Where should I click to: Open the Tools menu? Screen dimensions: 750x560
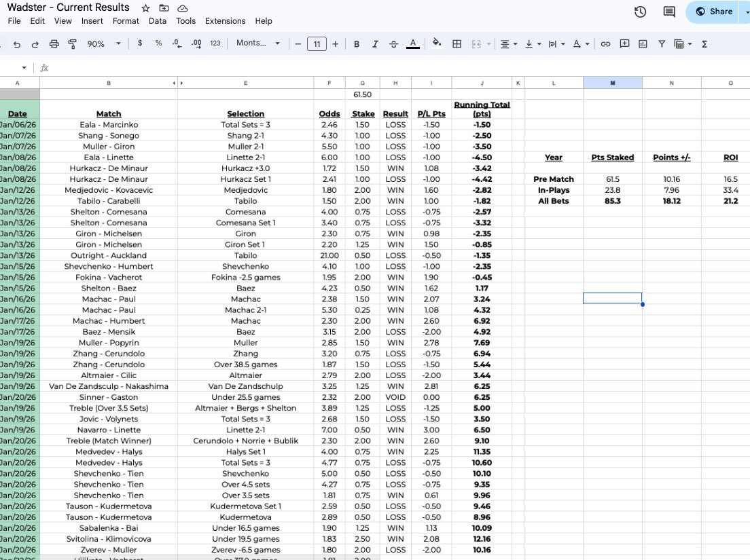[x=185, y=21]
